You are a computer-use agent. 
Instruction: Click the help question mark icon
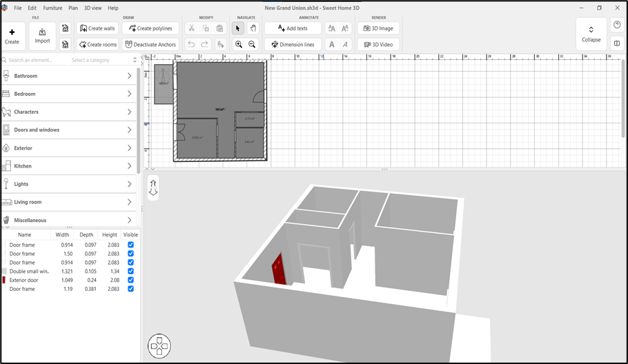[x=617, y=25]
